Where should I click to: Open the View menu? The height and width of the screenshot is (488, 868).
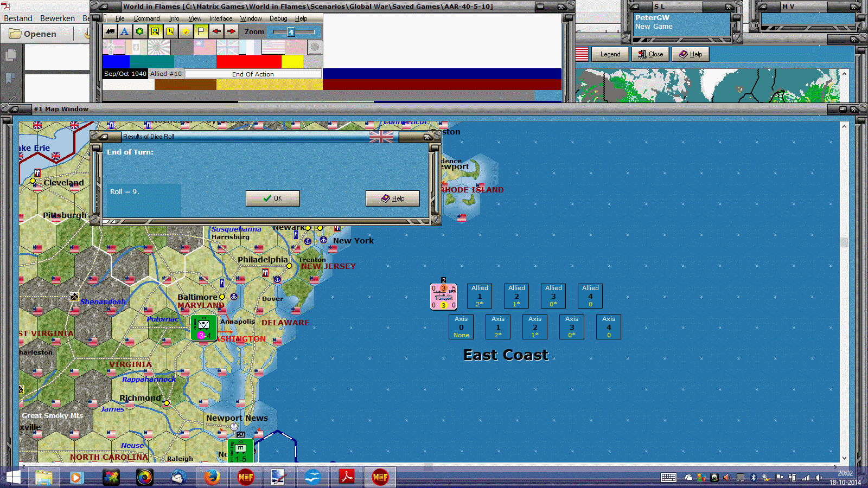click(195, 18)
